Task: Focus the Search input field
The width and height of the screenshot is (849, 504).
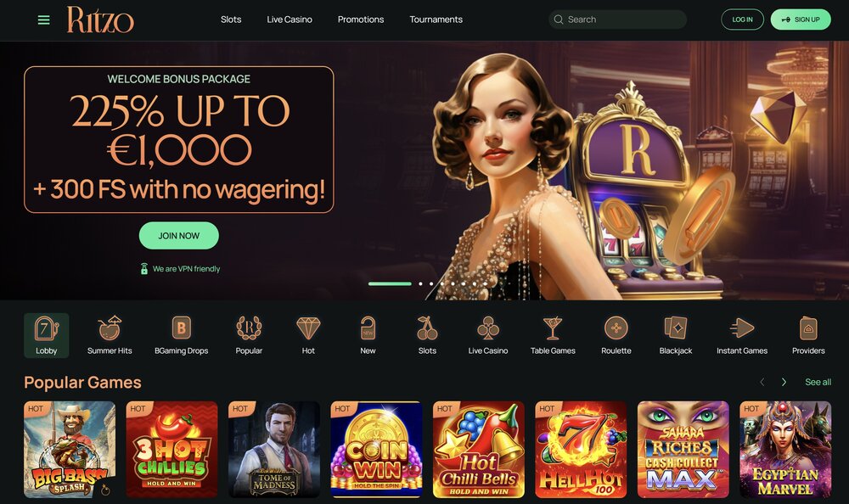Action: 618,20
